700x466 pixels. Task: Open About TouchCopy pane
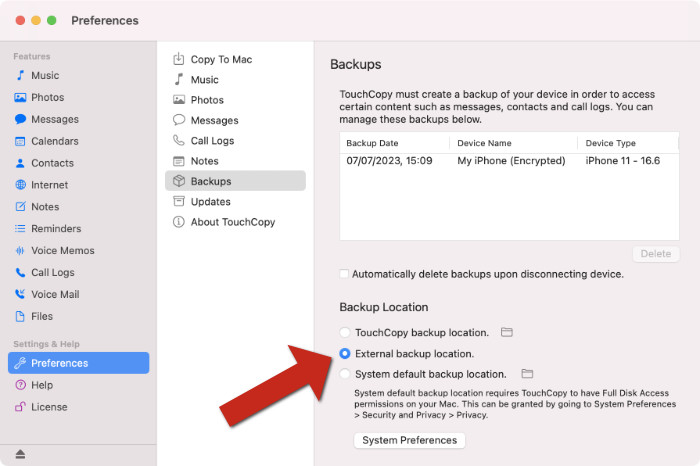(x=224, y=222)
